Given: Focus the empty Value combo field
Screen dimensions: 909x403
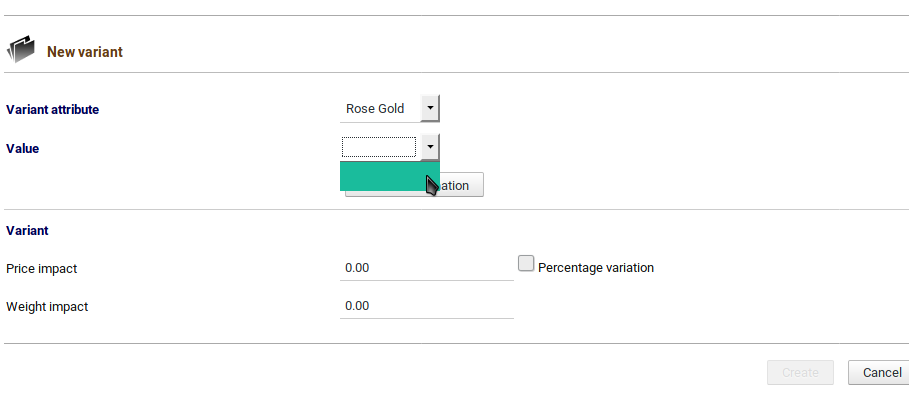Looking at the screenshot, I should point(379,147).
